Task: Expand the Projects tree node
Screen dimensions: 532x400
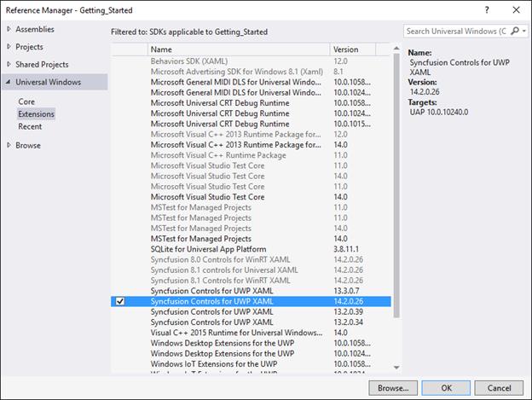Action: 9,47
